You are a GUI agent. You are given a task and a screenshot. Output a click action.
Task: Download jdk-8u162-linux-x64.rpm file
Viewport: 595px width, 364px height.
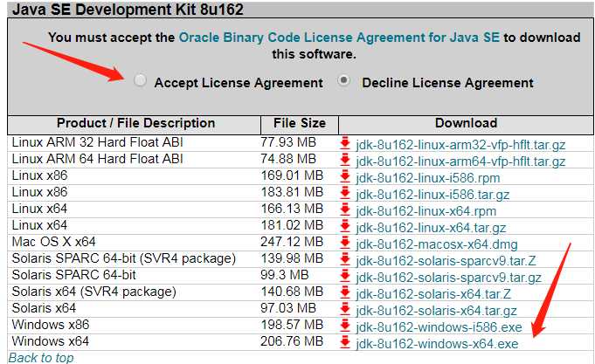[x=425, y=211]
